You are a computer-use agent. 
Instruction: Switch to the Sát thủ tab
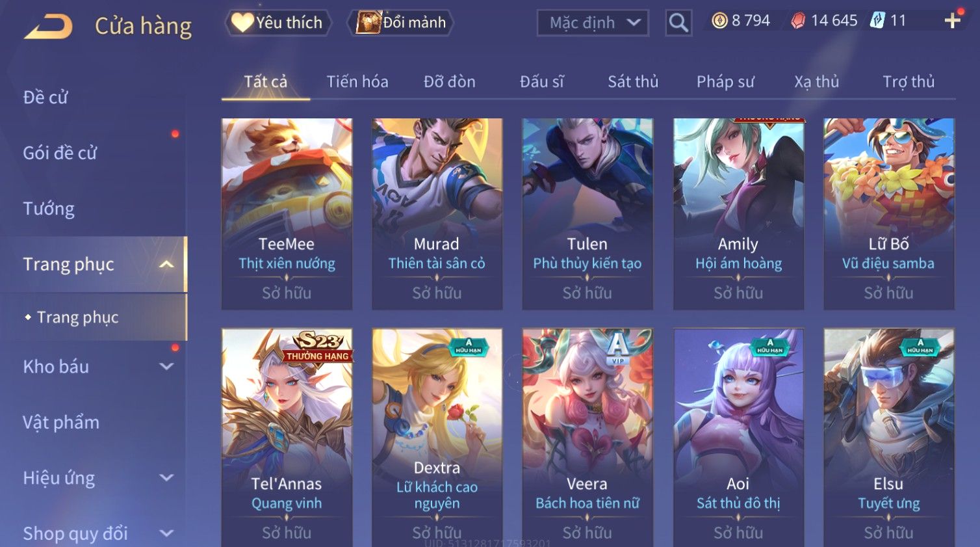click(633, 82)
